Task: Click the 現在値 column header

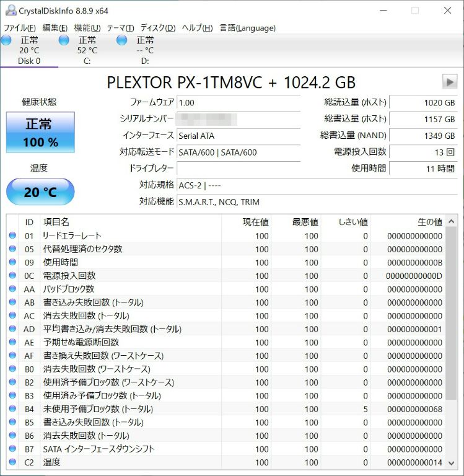Action: click(x=246, y=222)
